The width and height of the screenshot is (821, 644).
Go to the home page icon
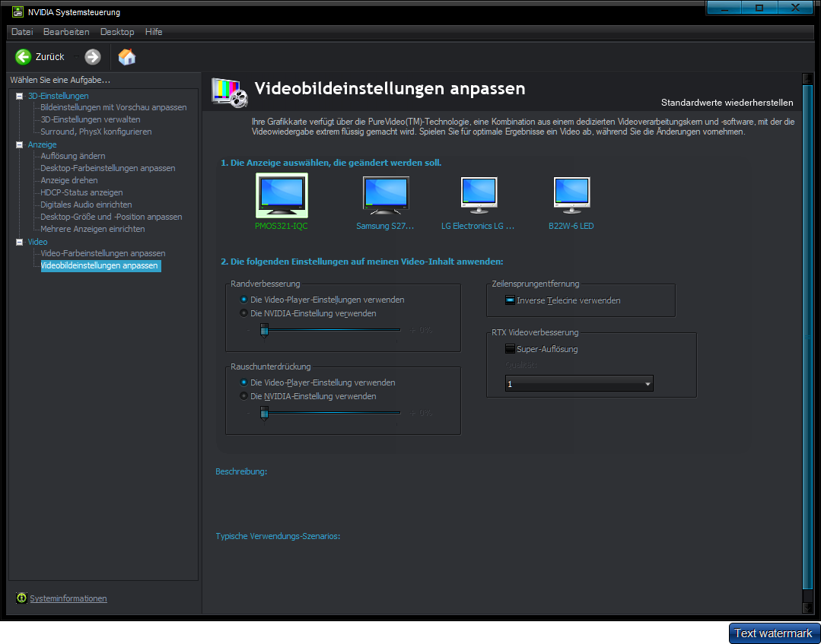pyautogui.click(x=127, y=56)
